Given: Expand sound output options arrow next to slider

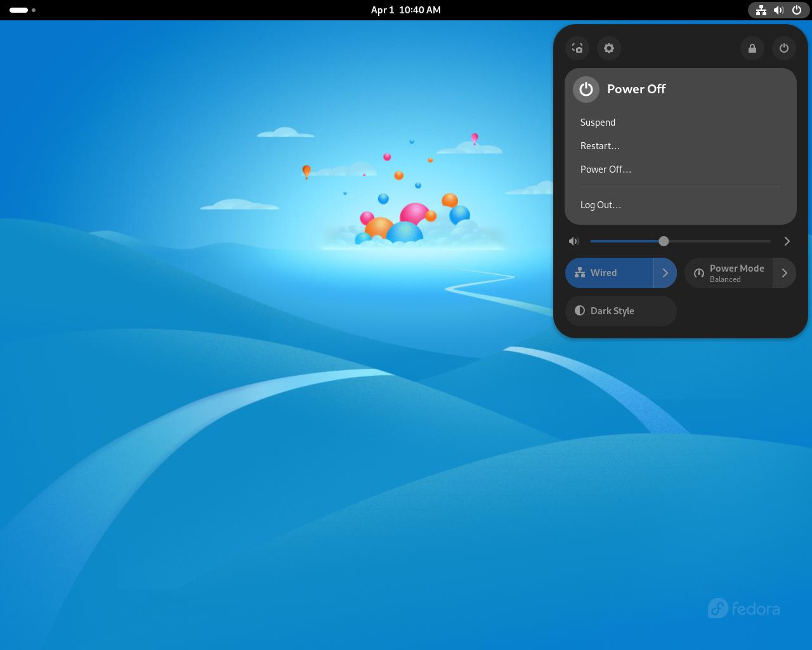Looking at the screenshot, I should tap(787, 241).
